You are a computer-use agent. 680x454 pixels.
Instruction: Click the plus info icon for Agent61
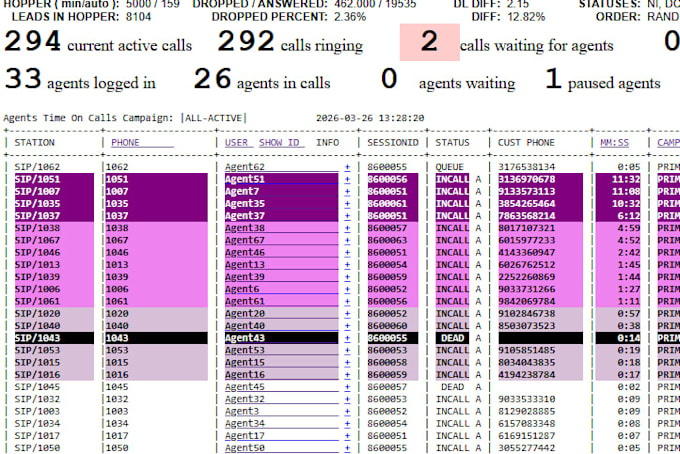(x=347, y=301)
